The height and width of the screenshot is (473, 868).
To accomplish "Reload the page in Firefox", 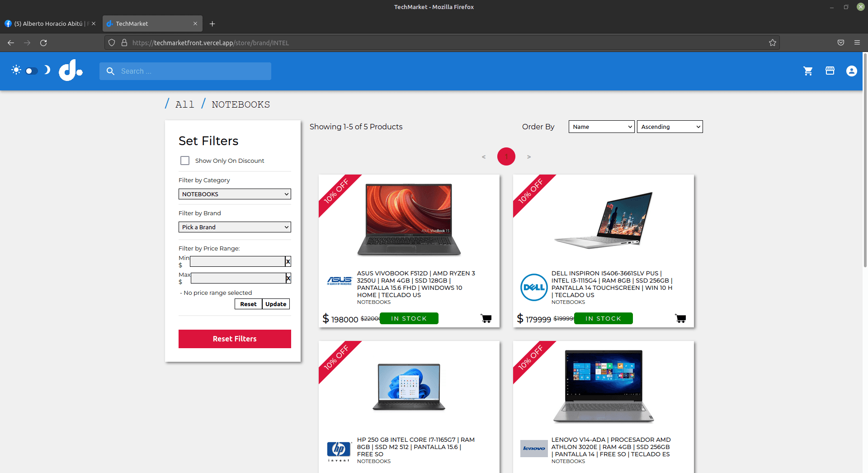I will click(43, 43).
